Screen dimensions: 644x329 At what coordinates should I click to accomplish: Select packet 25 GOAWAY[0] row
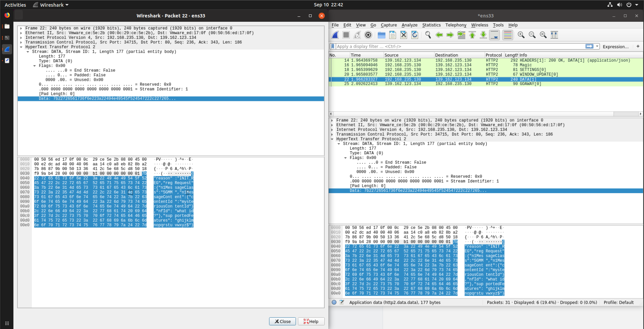pyautogui.click(x=486, y=84)
